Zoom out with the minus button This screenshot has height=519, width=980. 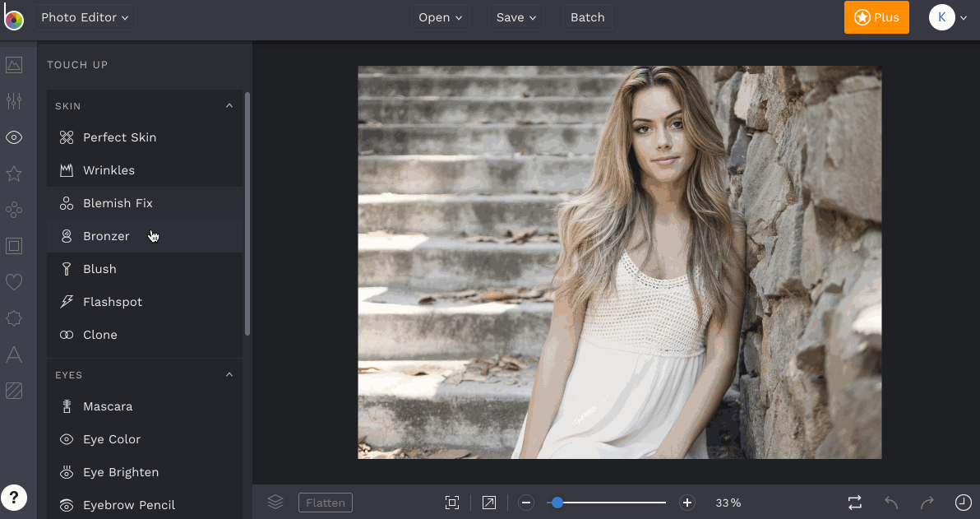[526, 503]
